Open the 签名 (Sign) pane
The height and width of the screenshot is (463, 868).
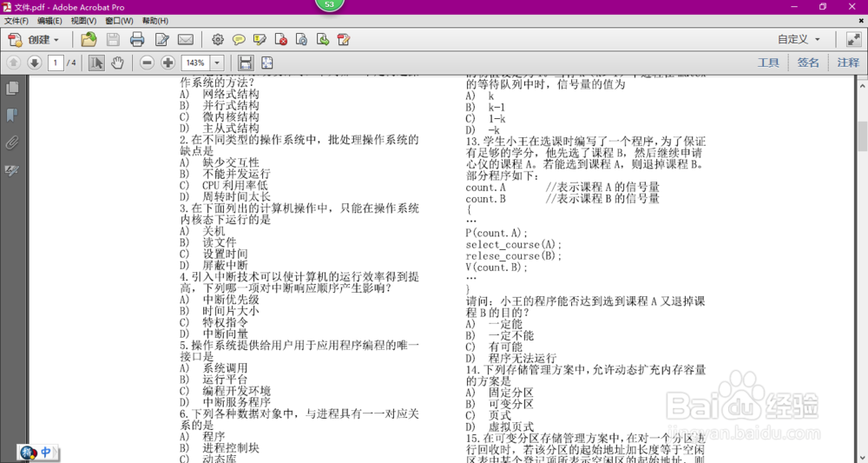808,63
